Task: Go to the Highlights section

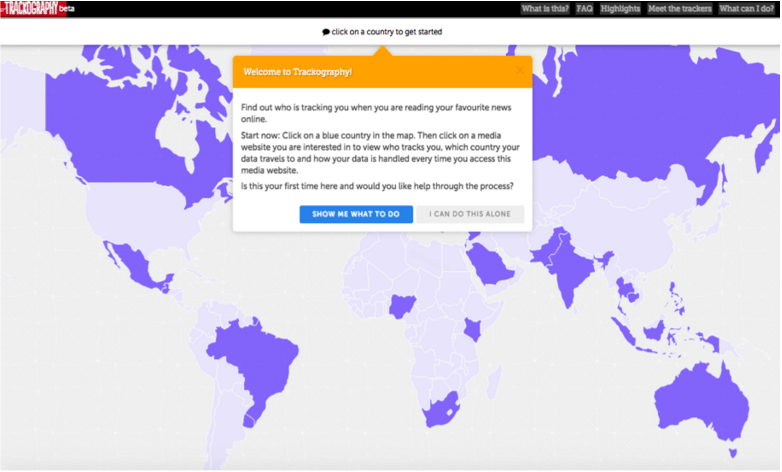Action: (620, 8)
